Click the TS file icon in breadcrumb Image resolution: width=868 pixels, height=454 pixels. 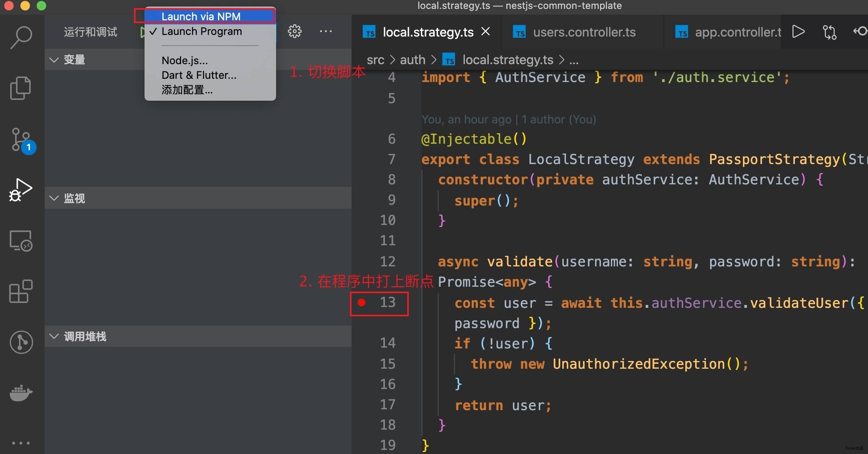(x=449, y=60)
